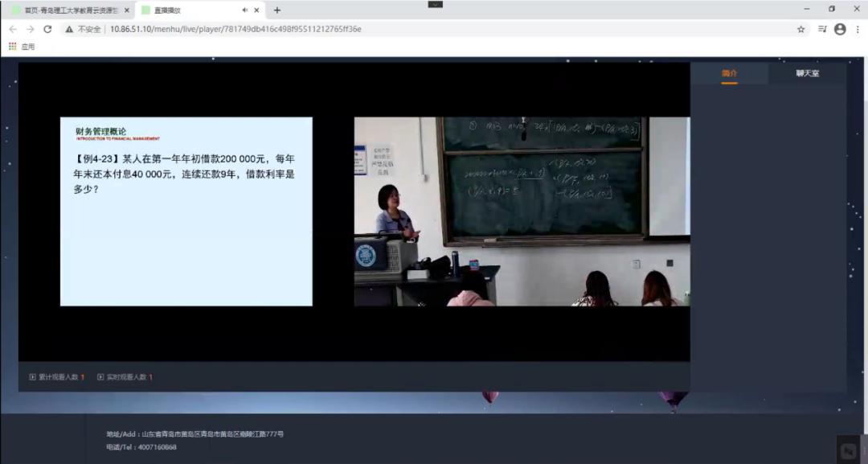868x464 pixels.
Task: Open the 应用 apps shortcut
Action: tap(22, 47)
